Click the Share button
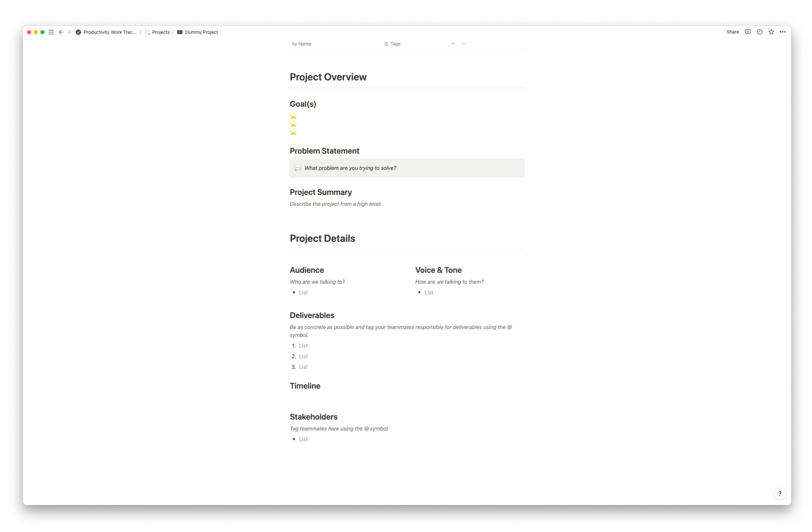Screen dimensions: 812x532 click(732, 32)
